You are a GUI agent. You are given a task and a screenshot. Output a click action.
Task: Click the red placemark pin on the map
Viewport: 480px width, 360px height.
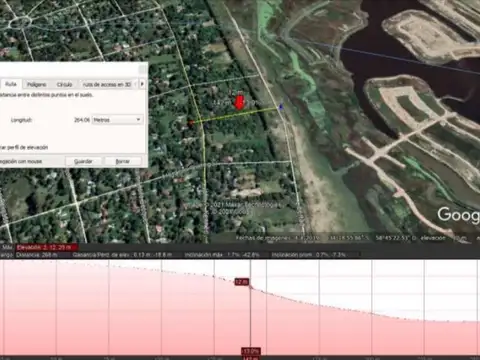239,102
